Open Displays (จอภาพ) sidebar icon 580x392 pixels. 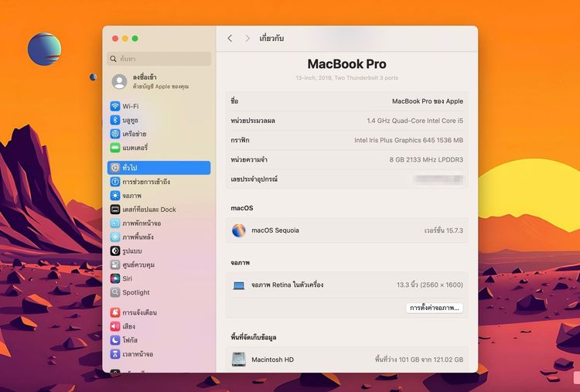pos(115,196)
